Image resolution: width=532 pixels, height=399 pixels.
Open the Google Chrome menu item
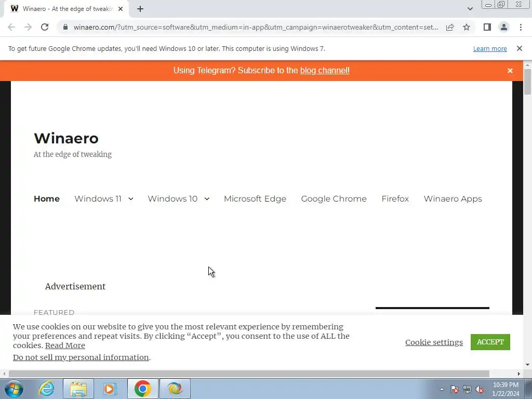point(334,198)
